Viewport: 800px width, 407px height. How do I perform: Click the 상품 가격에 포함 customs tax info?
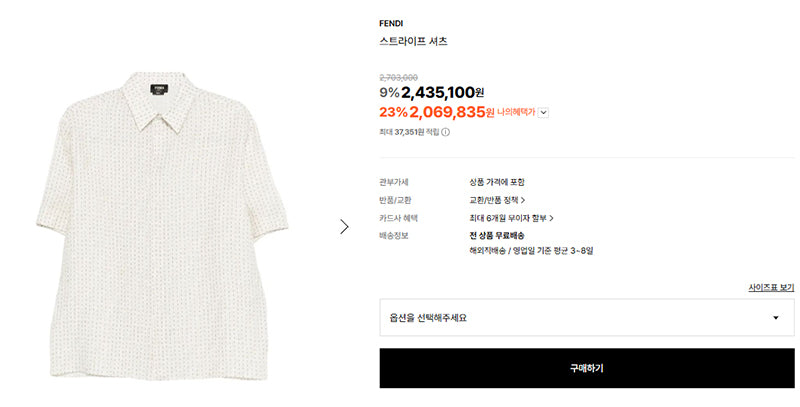pyautogui.click(x=496, y=182)
